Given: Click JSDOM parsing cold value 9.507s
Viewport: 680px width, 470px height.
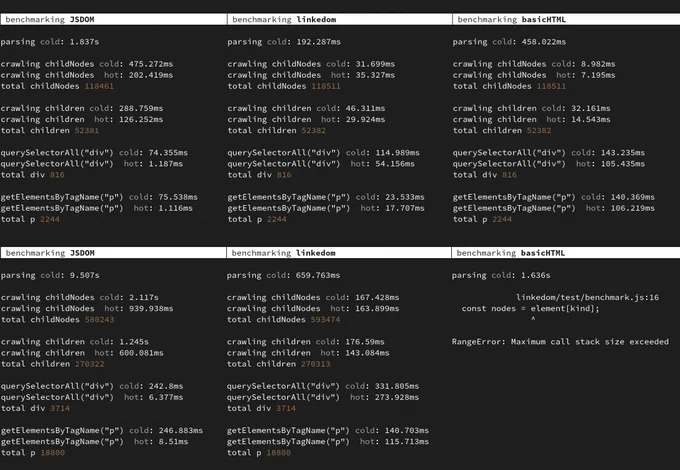Looking at the screenshot, I should click(x=85, y=275).
